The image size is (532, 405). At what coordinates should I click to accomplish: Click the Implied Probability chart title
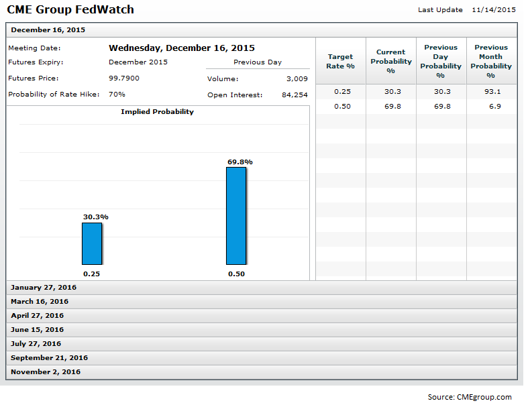157,112
